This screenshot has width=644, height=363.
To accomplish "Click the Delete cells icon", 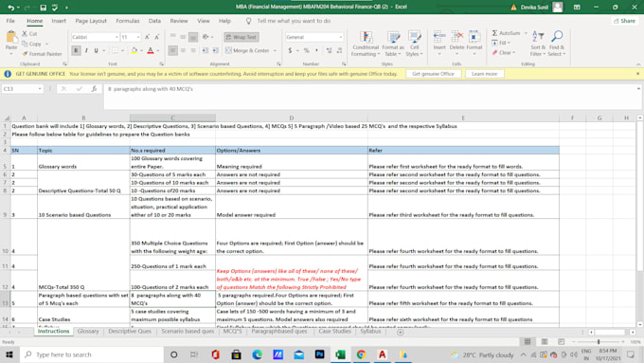I will click(456, 37).
